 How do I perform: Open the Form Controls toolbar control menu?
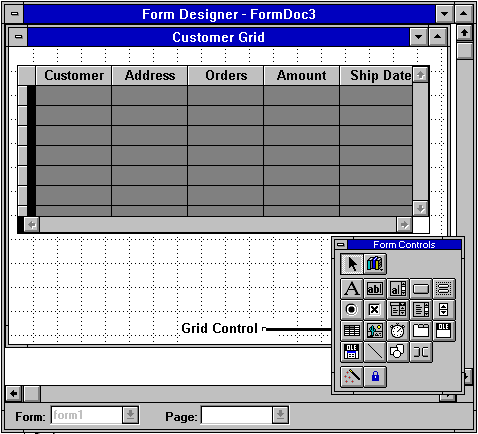341,245
